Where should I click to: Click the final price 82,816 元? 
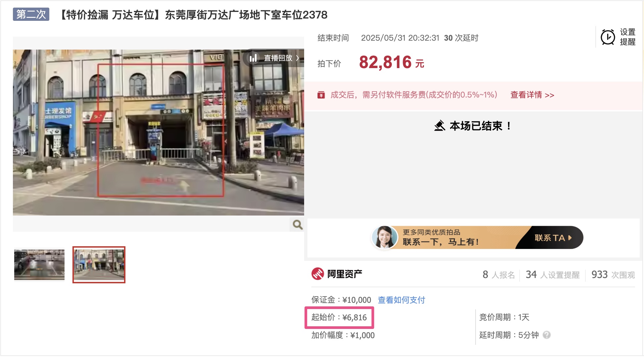point(392,62)
